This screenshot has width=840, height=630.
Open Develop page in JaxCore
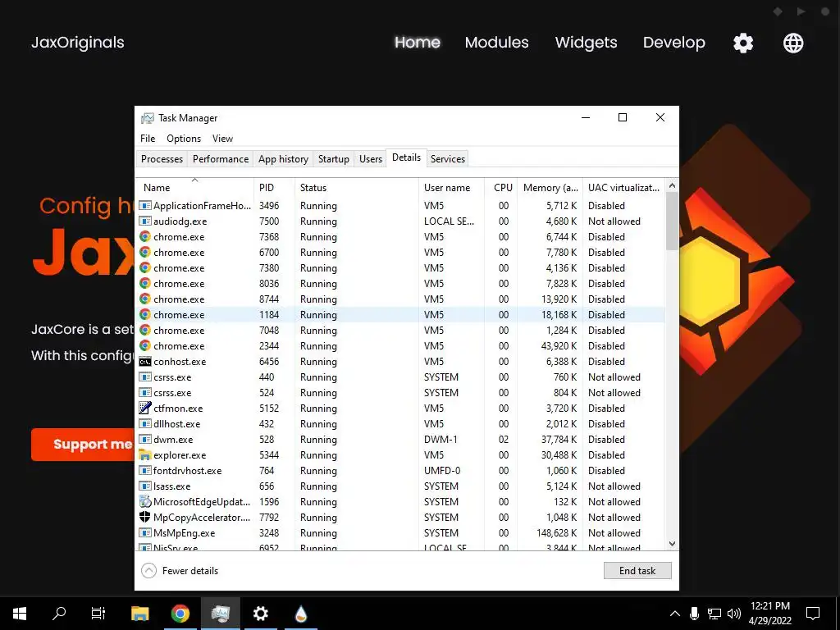click(674, 43)
